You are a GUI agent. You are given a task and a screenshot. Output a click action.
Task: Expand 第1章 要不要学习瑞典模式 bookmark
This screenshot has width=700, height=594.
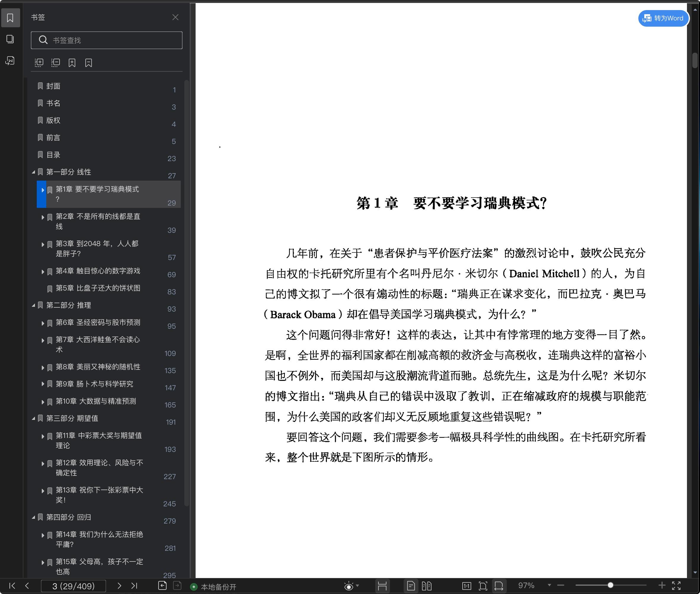point(43,190)
